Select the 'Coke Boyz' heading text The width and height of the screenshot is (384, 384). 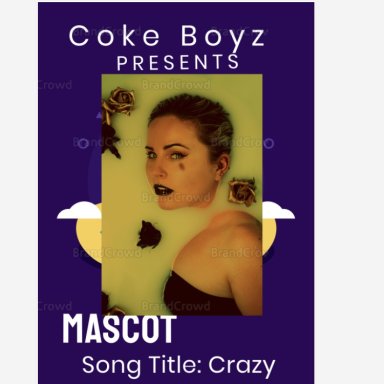(x=167, y=37)
